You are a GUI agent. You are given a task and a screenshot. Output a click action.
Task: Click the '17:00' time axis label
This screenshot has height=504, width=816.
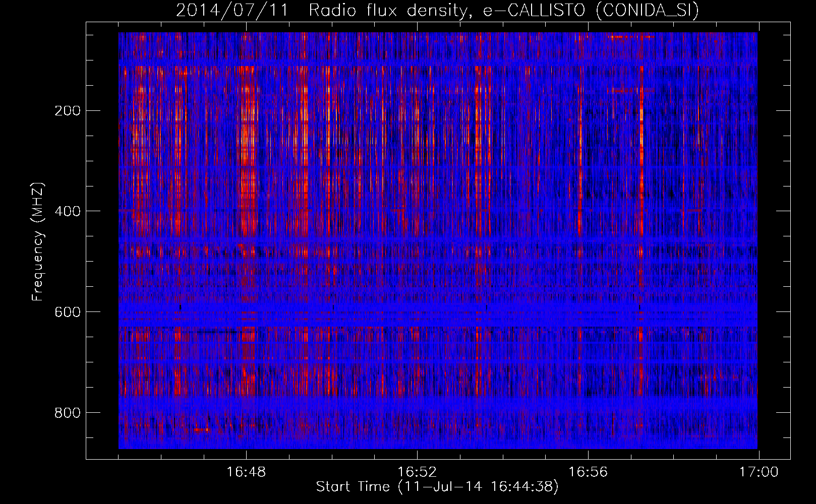(x=759, y=472)
